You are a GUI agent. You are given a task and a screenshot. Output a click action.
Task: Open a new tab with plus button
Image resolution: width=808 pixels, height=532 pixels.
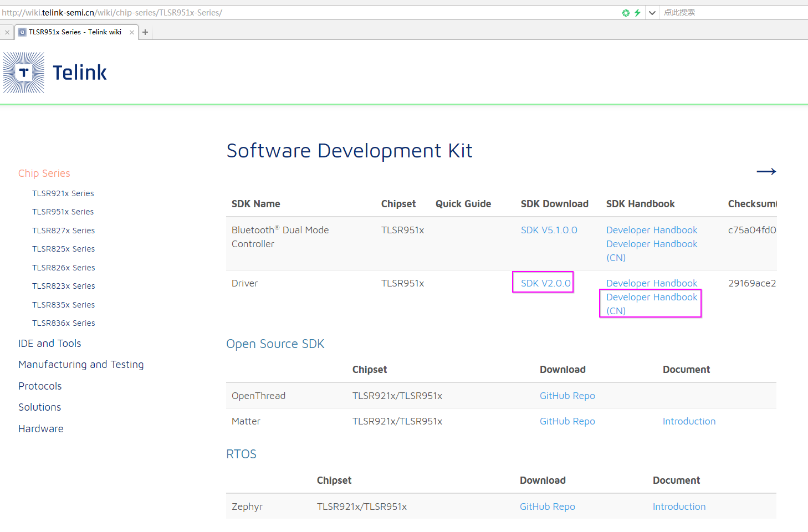(x=145, y=32)
